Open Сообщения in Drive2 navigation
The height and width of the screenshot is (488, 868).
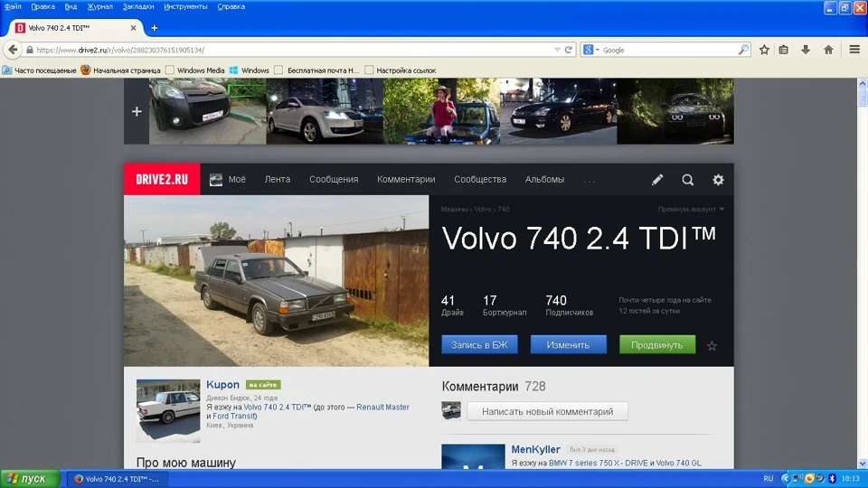point(334,179)
